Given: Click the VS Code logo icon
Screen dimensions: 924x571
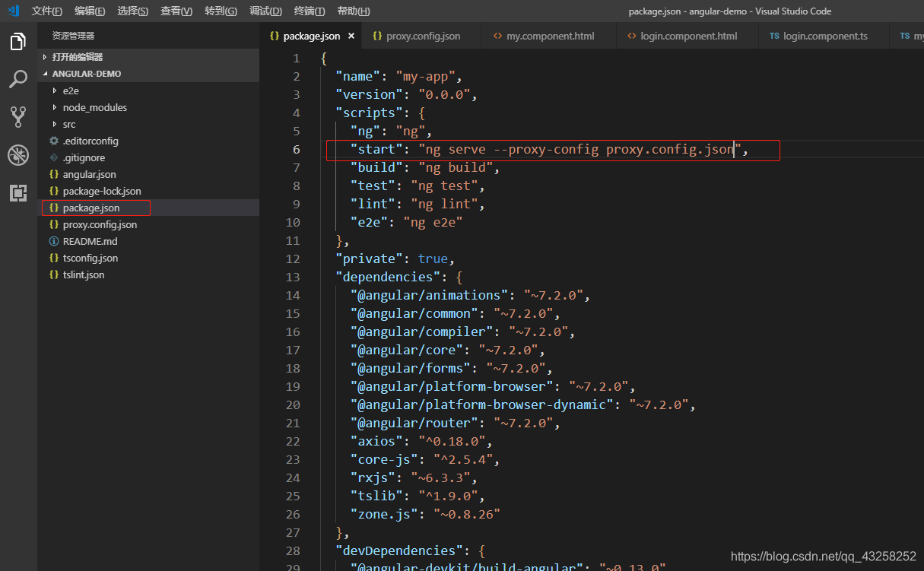Looking at the screenshot, I should click(13, 11).
